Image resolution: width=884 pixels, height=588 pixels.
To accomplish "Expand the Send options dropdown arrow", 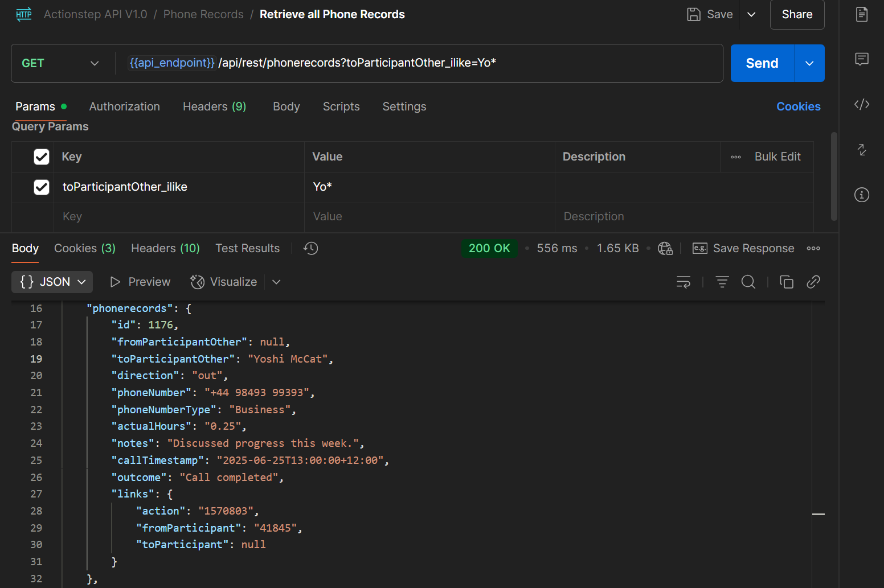I will [809, 63].
